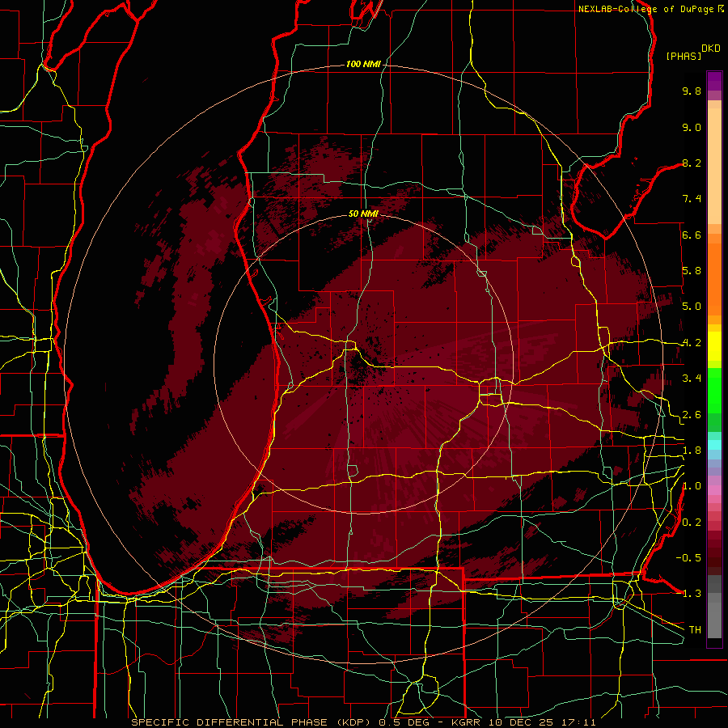Click the 100 NMI range ring label
Viewport: 728px width, 728px height.
pyautogui.click(x=362, y=64)
